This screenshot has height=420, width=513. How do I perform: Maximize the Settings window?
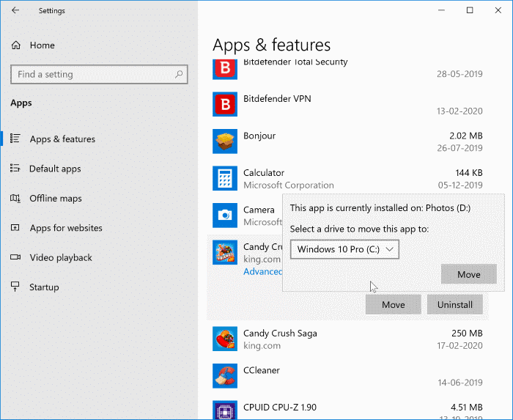(x=470, y=10)
